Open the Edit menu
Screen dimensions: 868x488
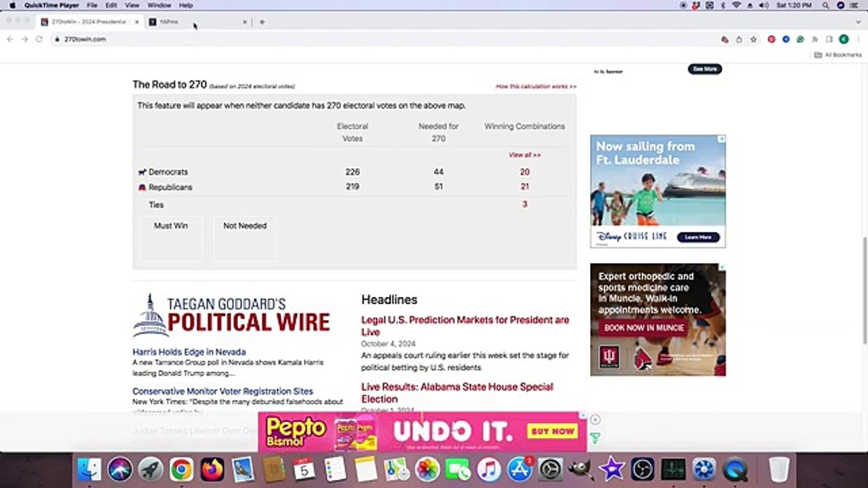point(111,5)
